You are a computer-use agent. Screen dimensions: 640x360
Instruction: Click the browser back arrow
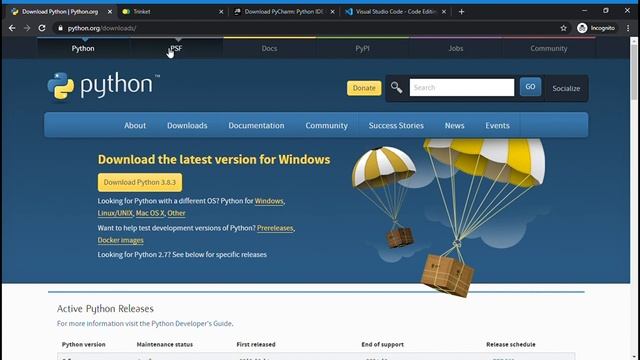tap(12, 28)
